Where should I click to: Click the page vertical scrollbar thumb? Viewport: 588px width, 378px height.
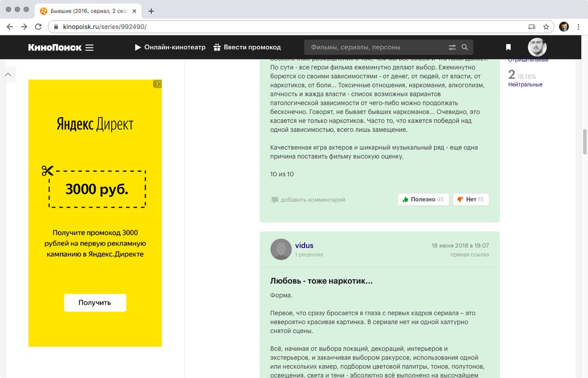(x=585, y=142)
